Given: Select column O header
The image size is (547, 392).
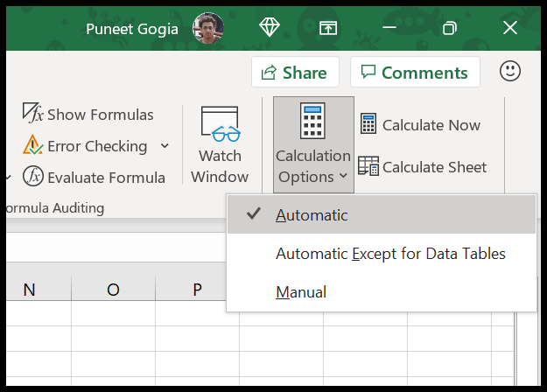Looking at the screenshot, I should pyautogui.click(x=113, y=289).
